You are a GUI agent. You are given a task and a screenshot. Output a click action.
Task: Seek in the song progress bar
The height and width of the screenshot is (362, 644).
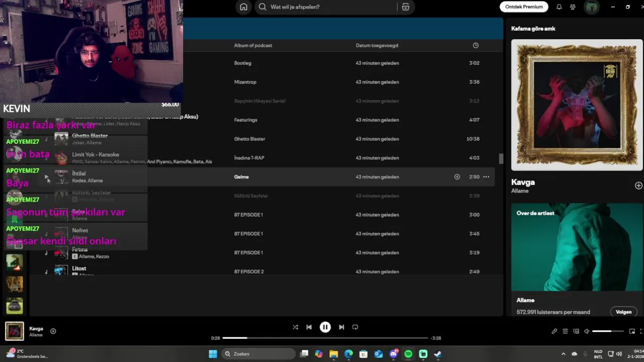point(325,338)
